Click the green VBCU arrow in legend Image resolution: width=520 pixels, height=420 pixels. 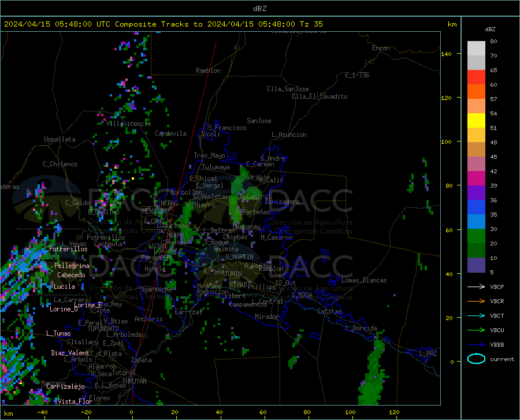(x=476, y=330)
